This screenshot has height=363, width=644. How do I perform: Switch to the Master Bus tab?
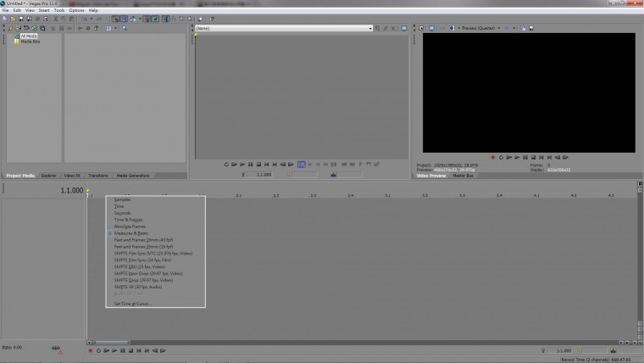pos(463,176)
